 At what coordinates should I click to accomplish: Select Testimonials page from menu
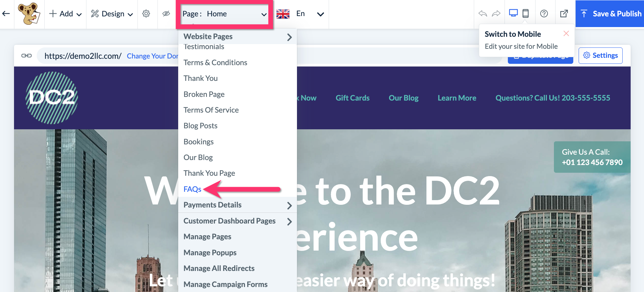pyautogui.click(x=204, y=47)
